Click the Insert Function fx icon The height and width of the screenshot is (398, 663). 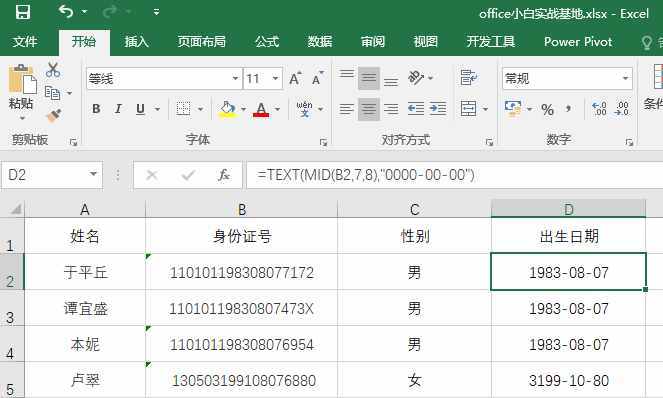[x=224, y=175]
